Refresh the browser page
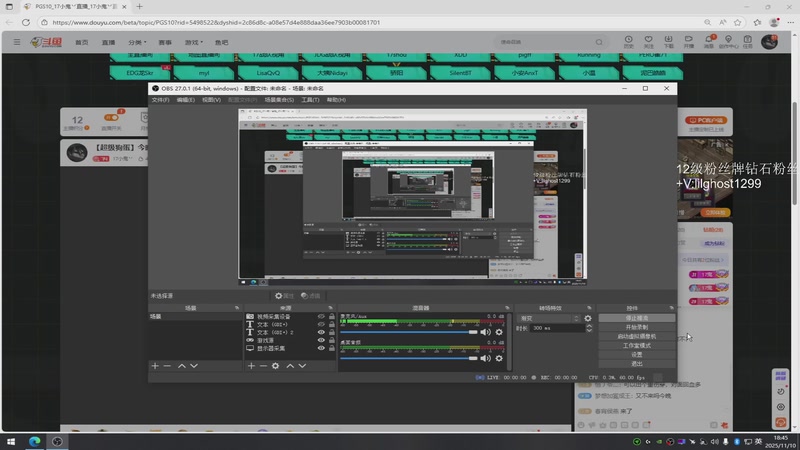The width and height of the screenshot is (800, 450). pyautogui.click(x=26, y=22)
